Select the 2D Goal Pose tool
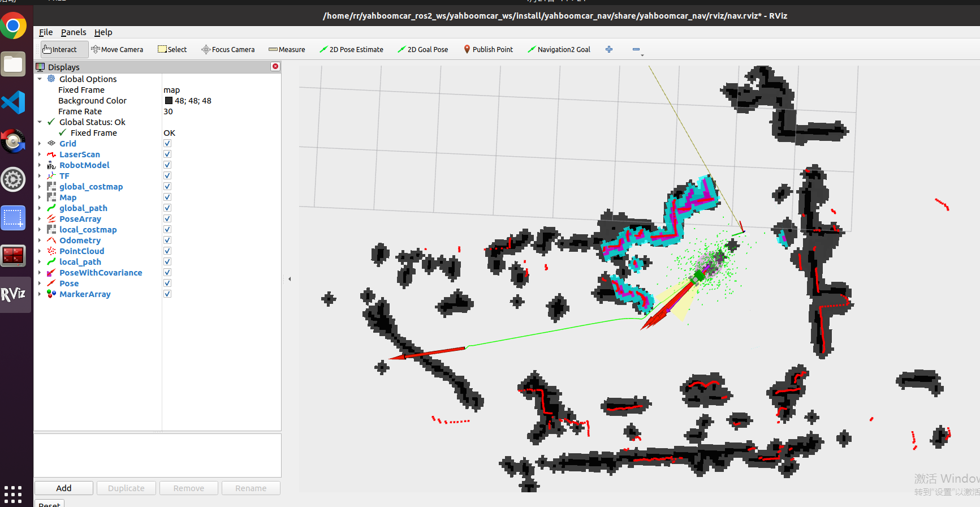The image size is (980, 507). tap(422, 50)
